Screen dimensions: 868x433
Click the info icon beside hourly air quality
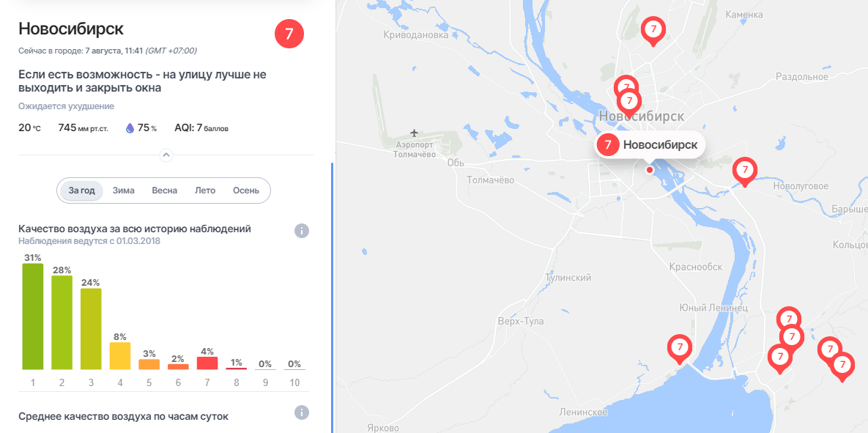coord(302,412)
